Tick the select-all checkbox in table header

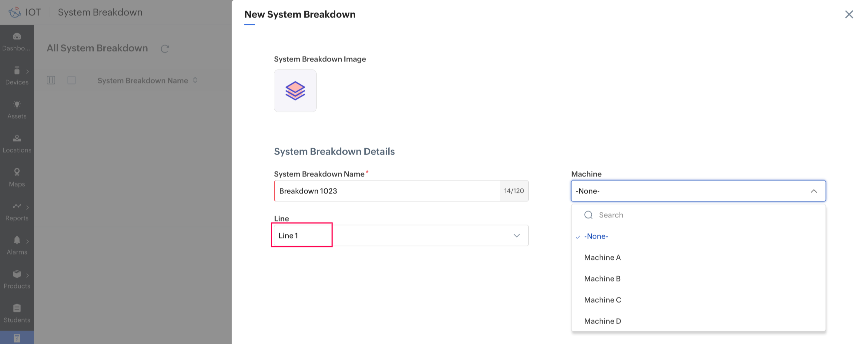coord(72,80)
